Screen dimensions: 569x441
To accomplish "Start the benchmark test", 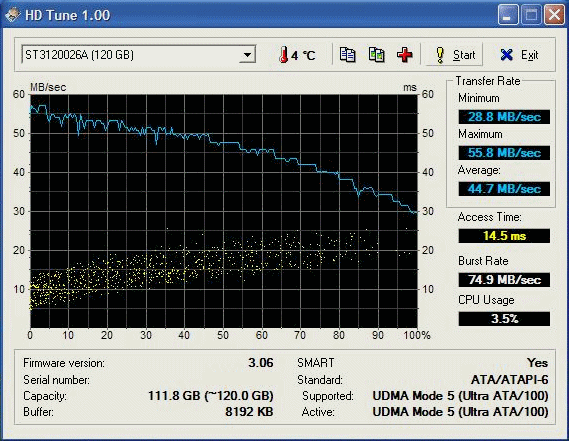I will point(454,55).
